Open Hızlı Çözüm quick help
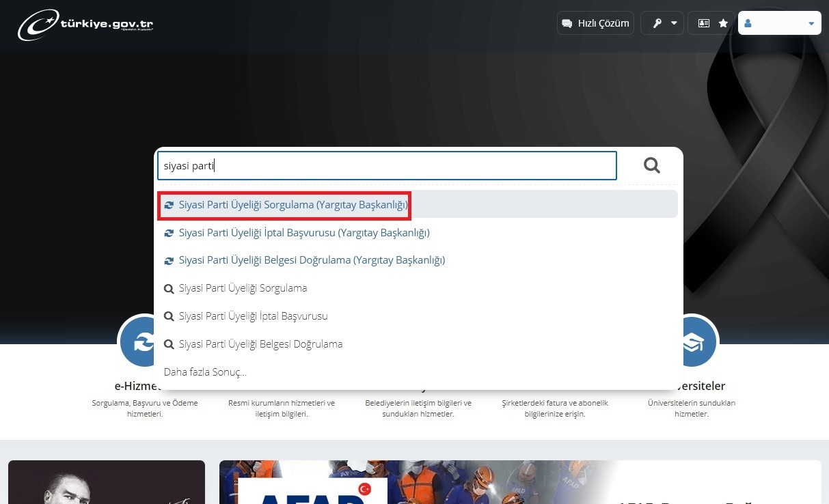 pos(595,23)
